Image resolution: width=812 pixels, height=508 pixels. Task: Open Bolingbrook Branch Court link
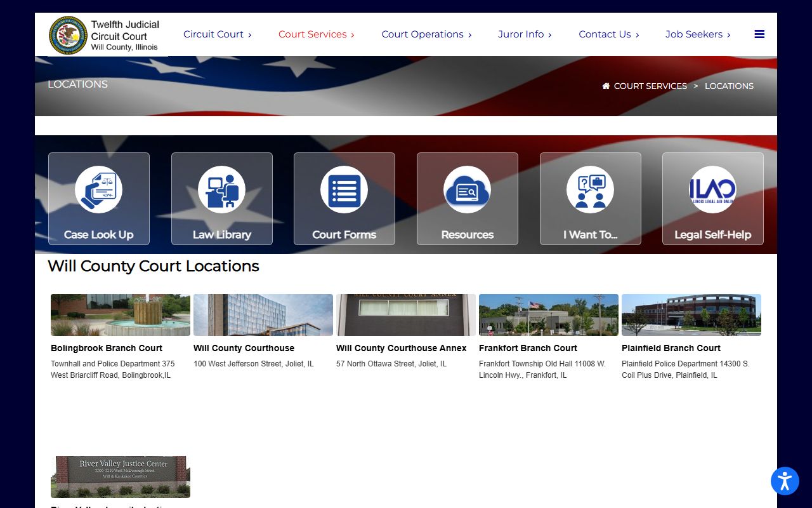[x=107, y=348]
